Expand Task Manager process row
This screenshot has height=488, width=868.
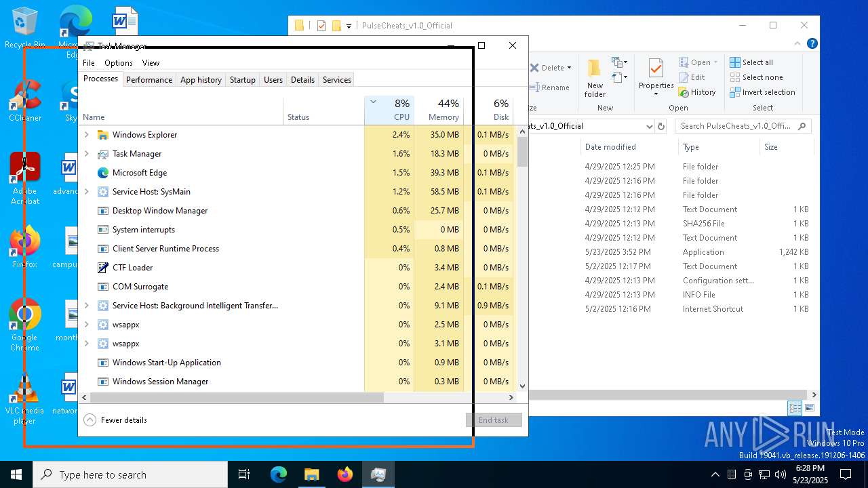pyautogui.click(x=86, y=154)
